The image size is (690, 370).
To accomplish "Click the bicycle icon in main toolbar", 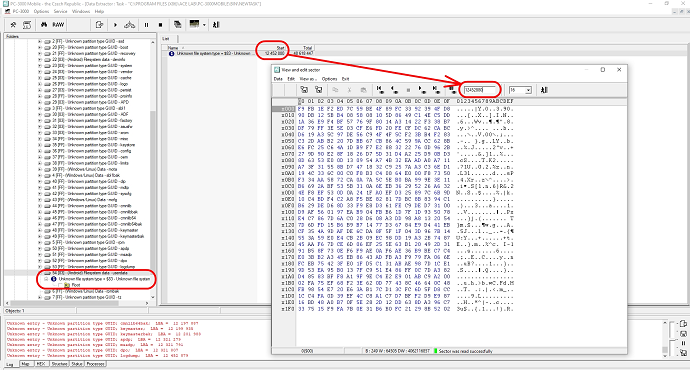I will pyautogui.click(x=129, y=25).
